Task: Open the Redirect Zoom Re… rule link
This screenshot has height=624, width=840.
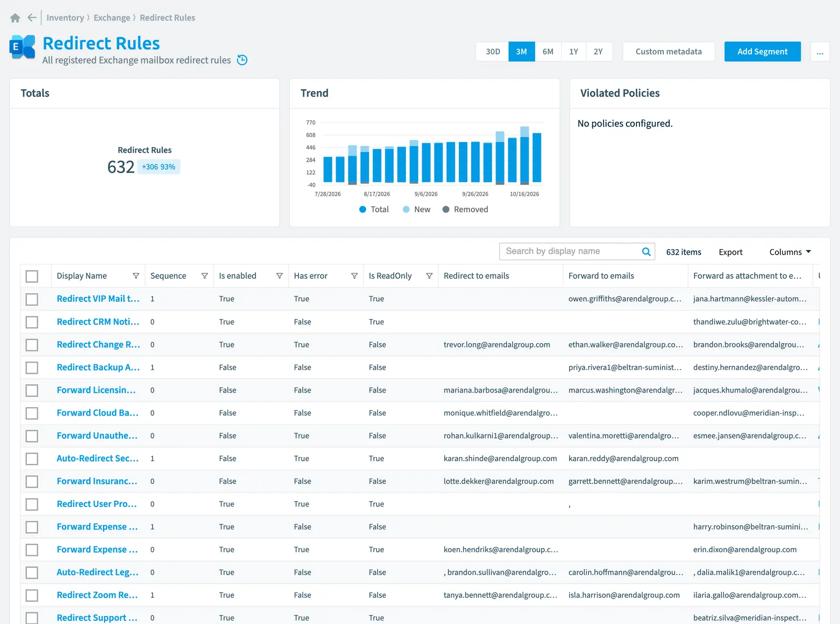Action: [97, 595]
